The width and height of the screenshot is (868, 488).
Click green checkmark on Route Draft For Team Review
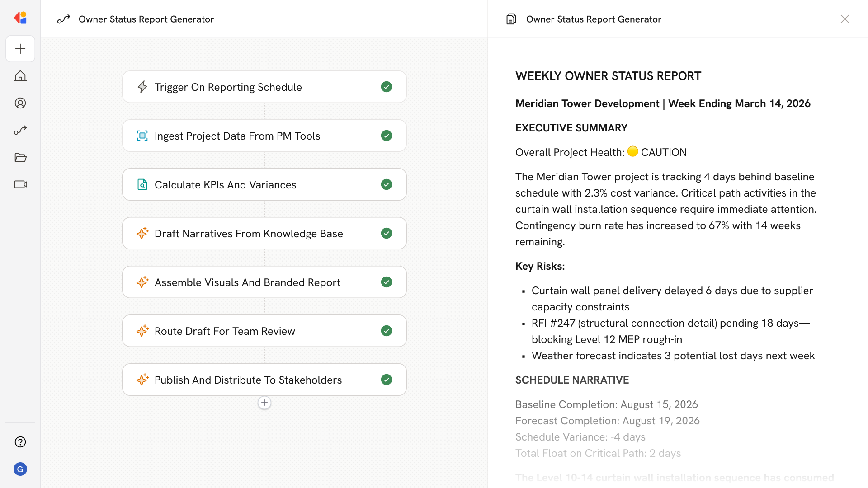pyautogui.click(x=386, y=331)
